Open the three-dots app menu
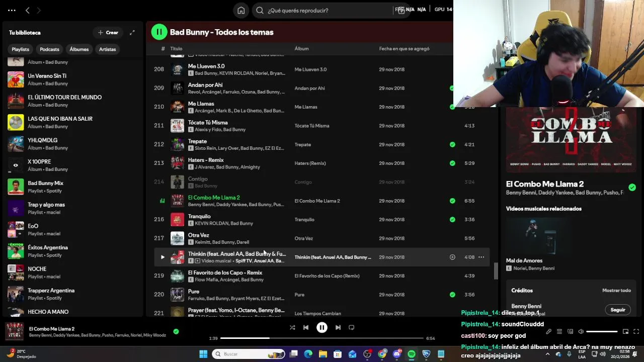Screen dimensions: 644x362 (12, 10)
